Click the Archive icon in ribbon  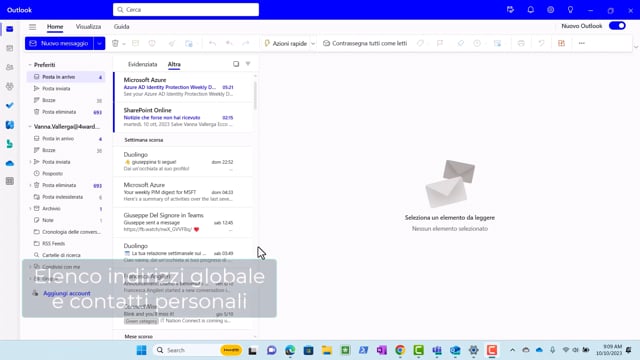135,43
